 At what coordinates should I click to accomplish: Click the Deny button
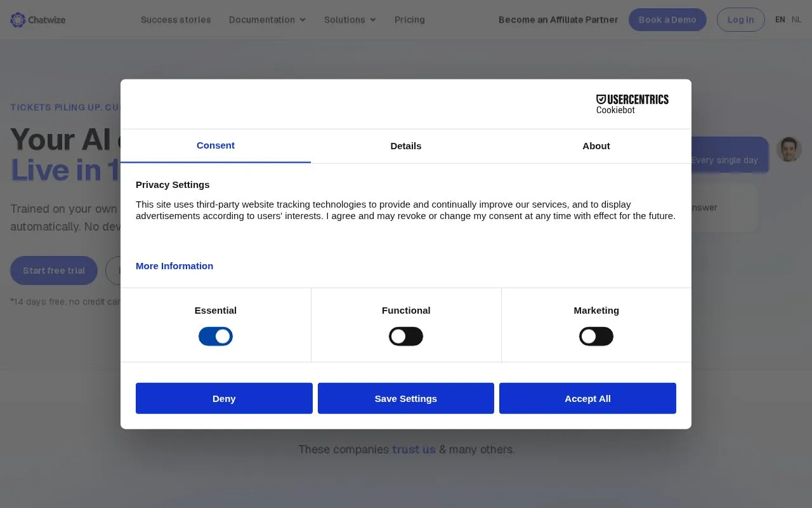[x=224, y=398]
